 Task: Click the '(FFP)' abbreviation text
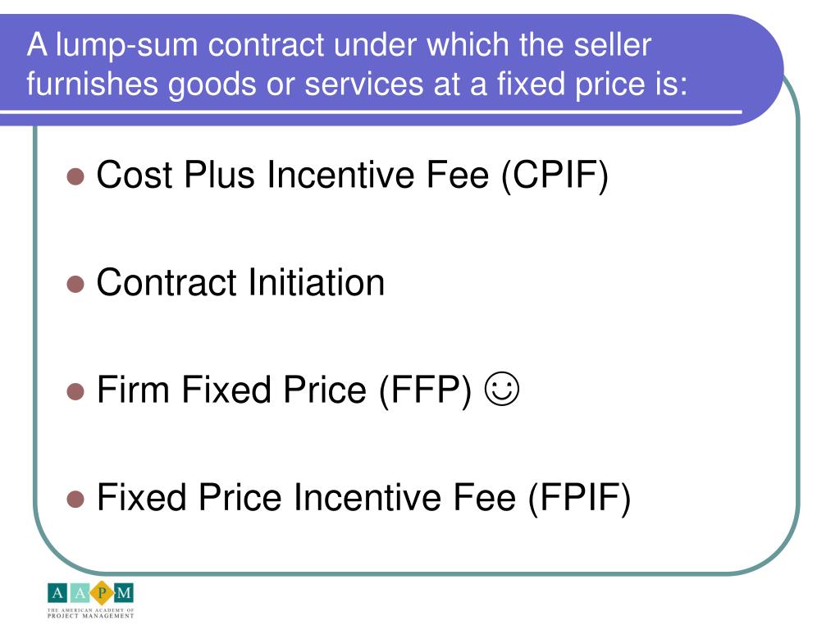coord(426,390)
